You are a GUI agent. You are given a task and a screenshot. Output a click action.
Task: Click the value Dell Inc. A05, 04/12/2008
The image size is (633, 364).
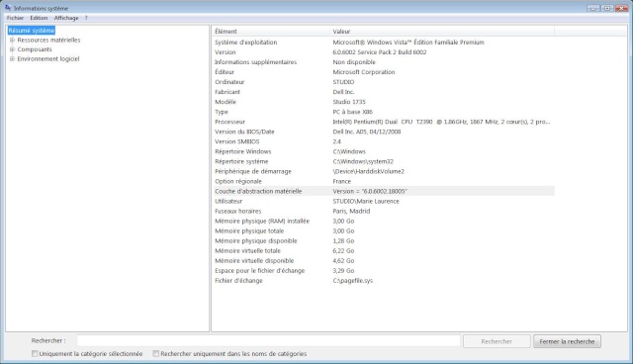point(367,132)
